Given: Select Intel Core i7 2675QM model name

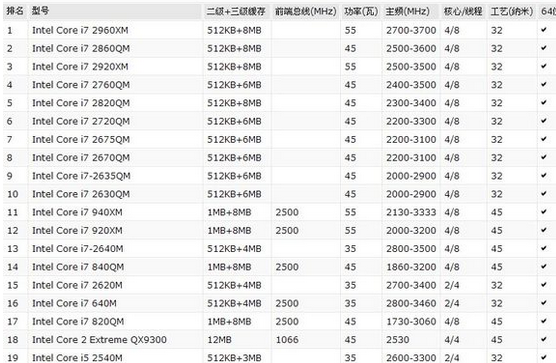Looking at the screenshot, I should click(x=81, y=140).
